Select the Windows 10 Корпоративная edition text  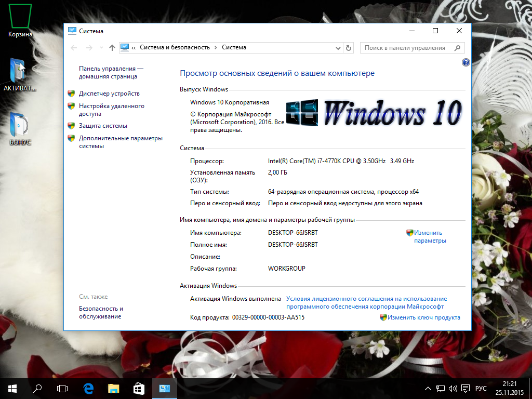point(229,102)
